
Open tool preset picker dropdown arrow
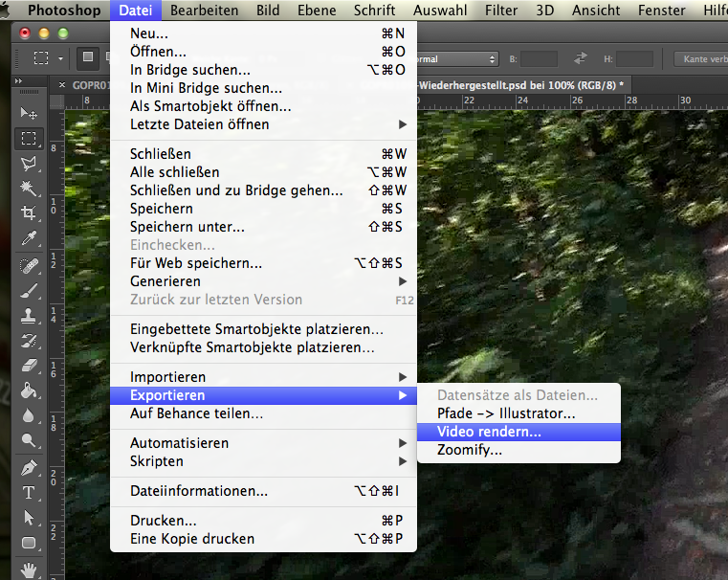tap(60, 58)
